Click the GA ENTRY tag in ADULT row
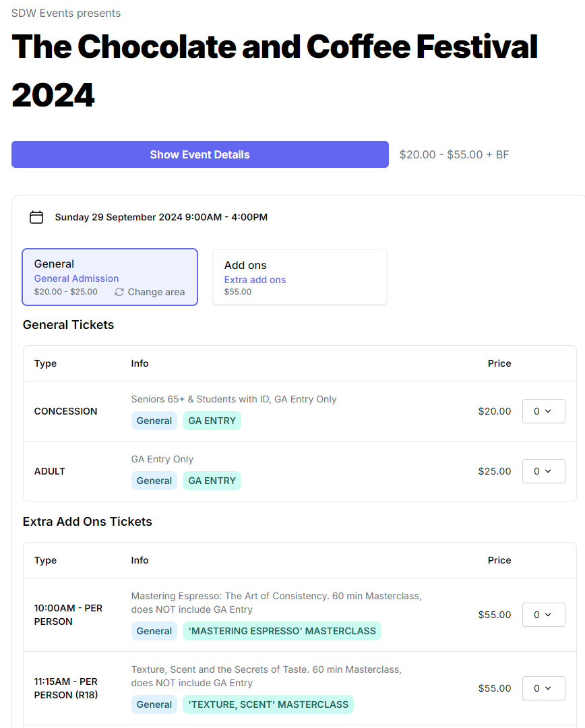The image size is (585, 728). [x=212, y=481]
